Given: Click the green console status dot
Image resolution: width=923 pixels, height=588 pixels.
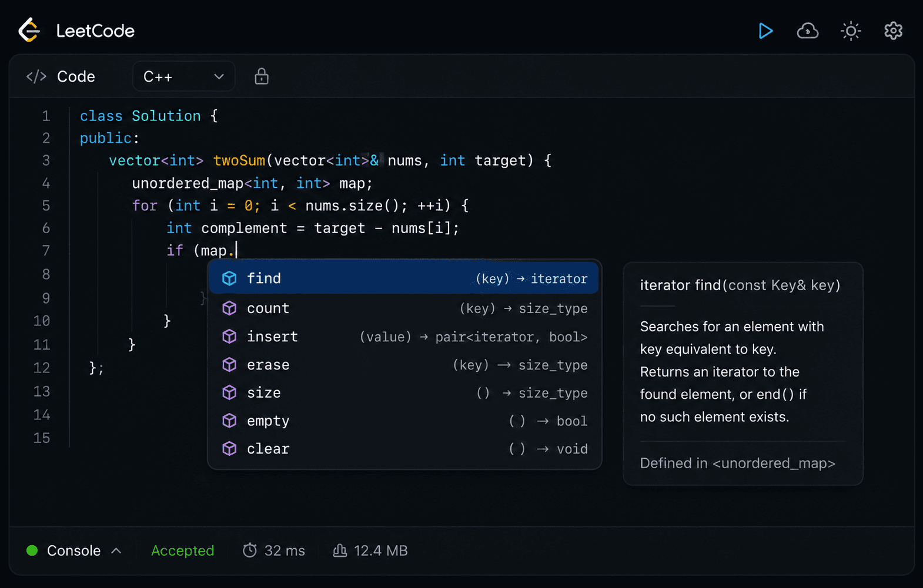Looking at the screenshot, I should pyautogui.click(x=32, y=550).
